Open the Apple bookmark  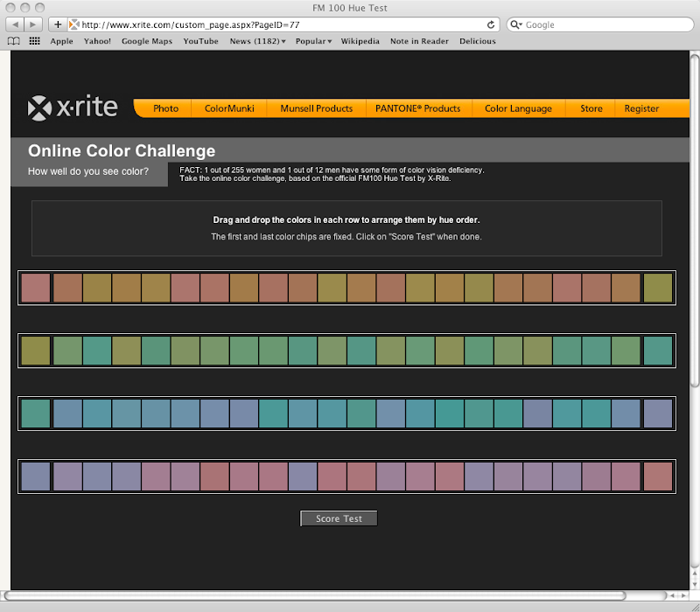coord(61,41)
